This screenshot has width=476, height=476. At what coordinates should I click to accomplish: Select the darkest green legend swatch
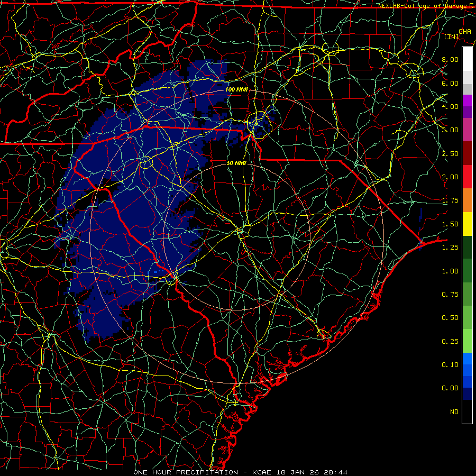tap(467, 248)
